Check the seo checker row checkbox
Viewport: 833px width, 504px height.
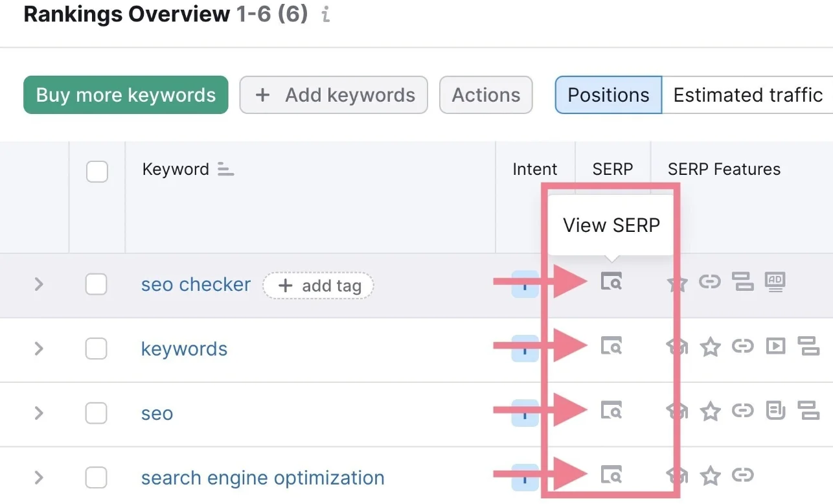tap(97, 284)
